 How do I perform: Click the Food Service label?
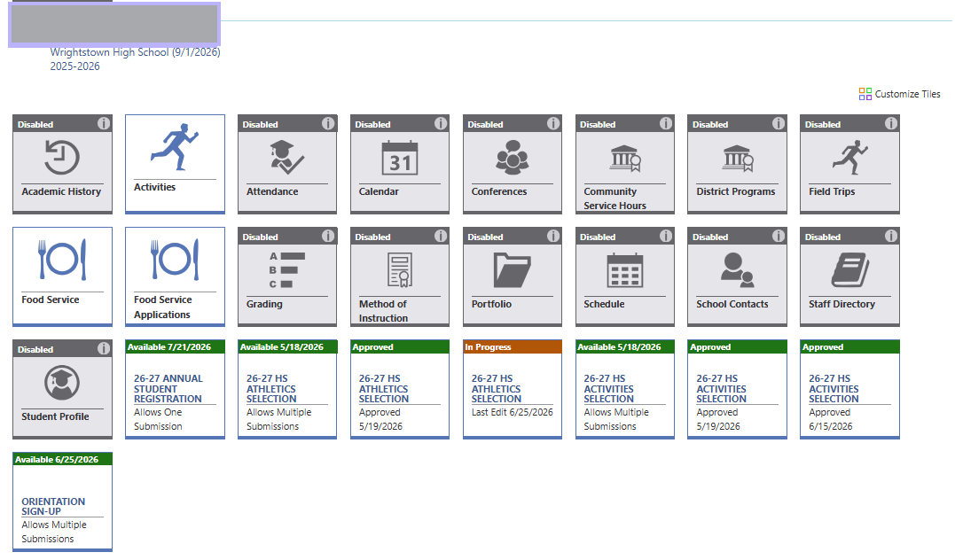point(51,299)
